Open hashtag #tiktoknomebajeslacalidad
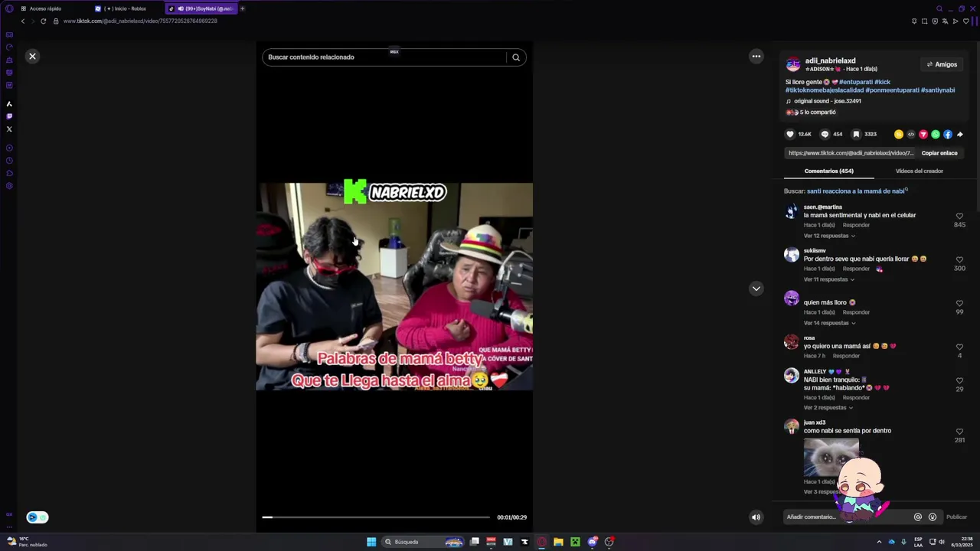This screenshot has height=551, width=980. 825,90
